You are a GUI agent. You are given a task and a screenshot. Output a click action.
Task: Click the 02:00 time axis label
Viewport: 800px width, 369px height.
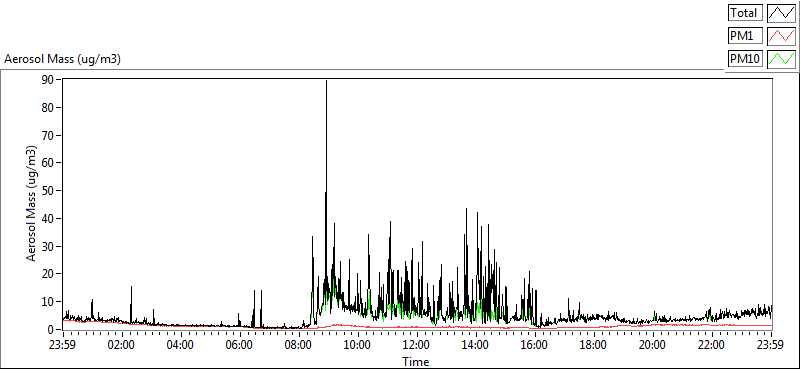click(121, 344)
